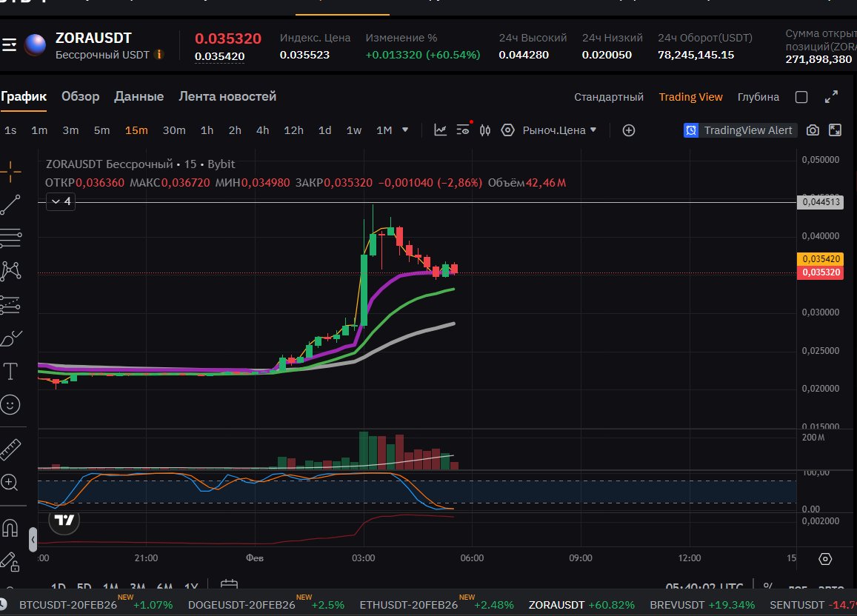Set timeframe to 5m
This screenshot has height=616, width=857.
(101, 130)
